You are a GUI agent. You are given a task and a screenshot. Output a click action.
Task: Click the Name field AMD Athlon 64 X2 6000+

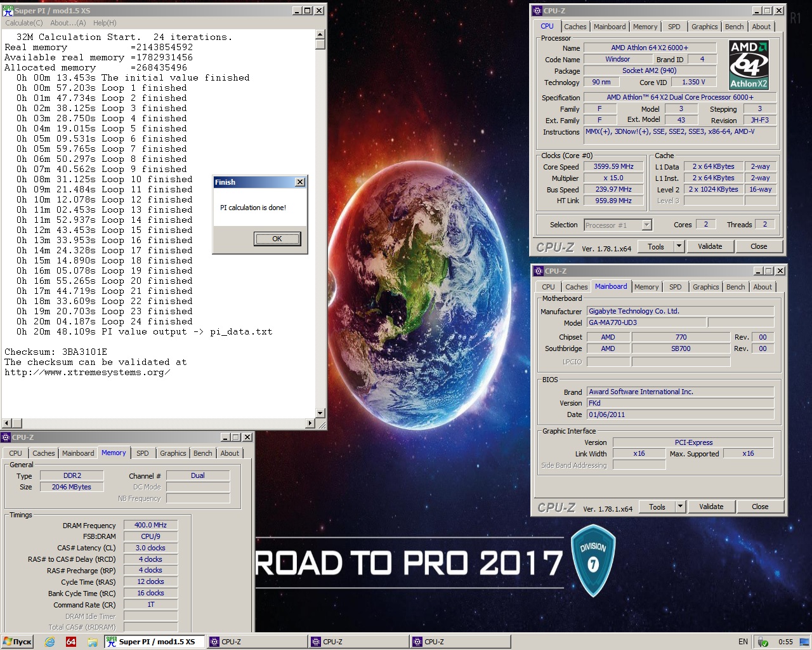(650, 48)
